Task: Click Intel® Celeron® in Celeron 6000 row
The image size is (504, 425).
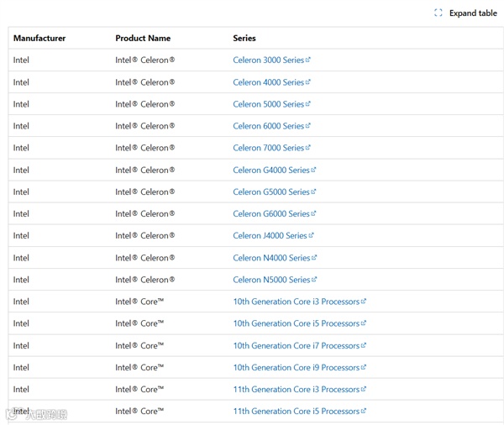Action: pos(145,126)
